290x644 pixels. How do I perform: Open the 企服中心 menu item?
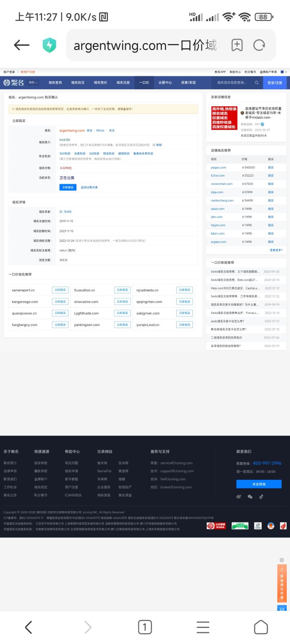(x=165, y=83)
